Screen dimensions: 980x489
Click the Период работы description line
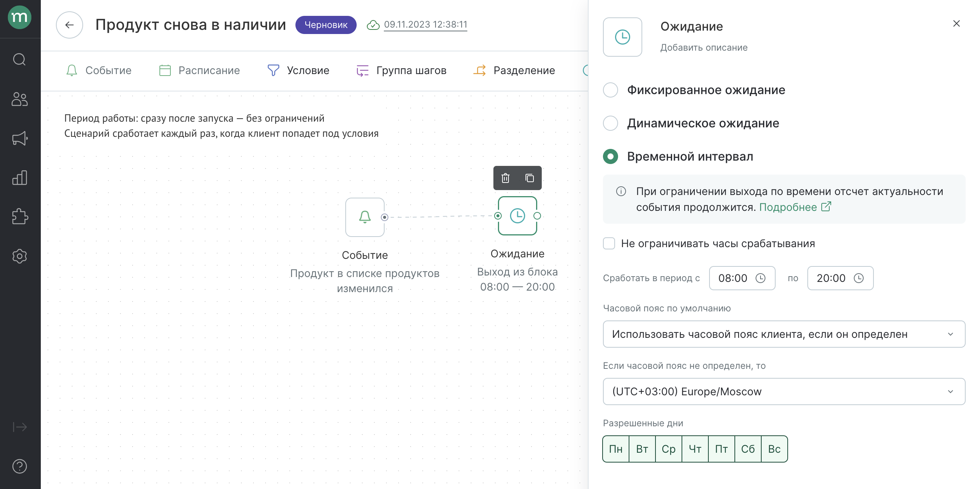coord(194,118)
